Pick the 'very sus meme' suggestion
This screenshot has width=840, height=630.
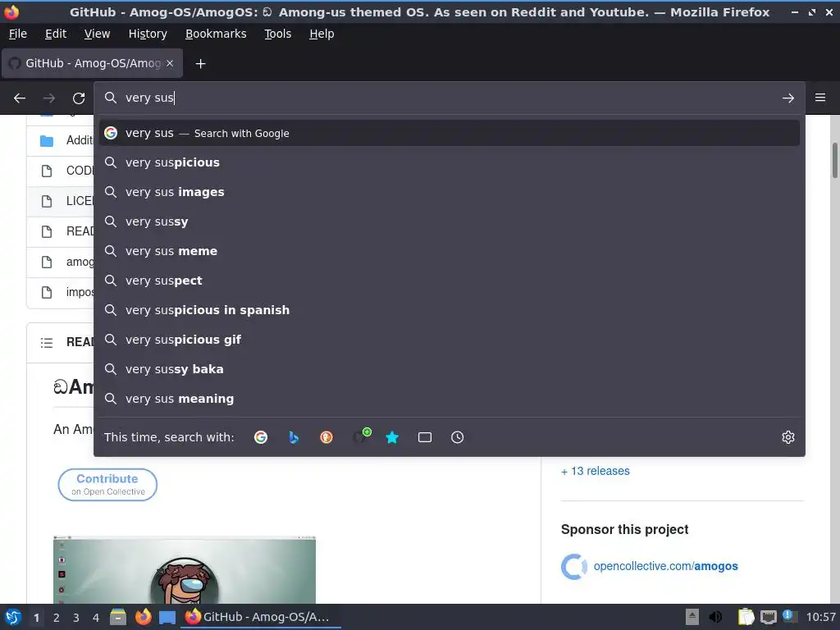pyautogui.click(x=449, y=251)
